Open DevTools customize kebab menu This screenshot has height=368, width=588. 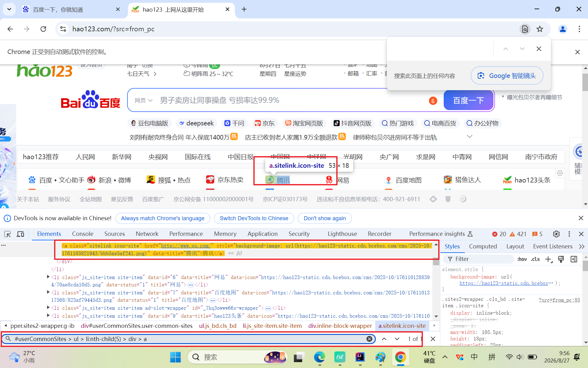pyautogui.click(x=569, y=234)
